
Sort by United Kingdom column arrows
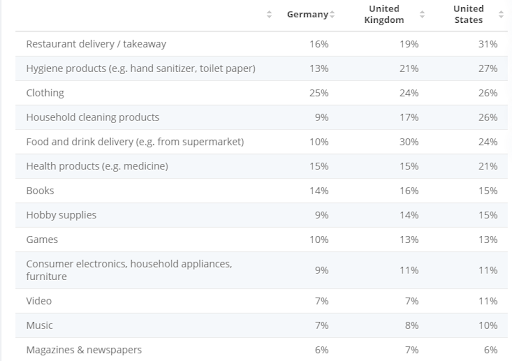click(x=422, y=14)
